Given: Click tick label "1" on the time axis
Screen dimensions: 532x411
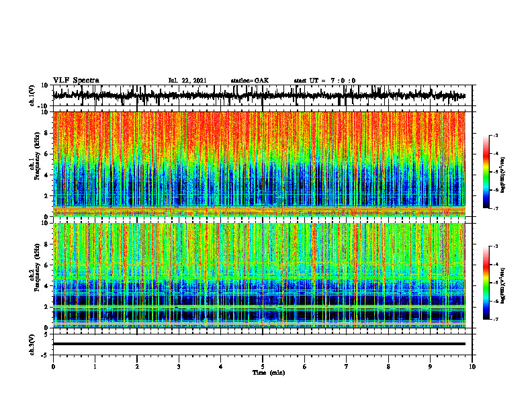Looking at the screenshot, I should click(95, 367).
